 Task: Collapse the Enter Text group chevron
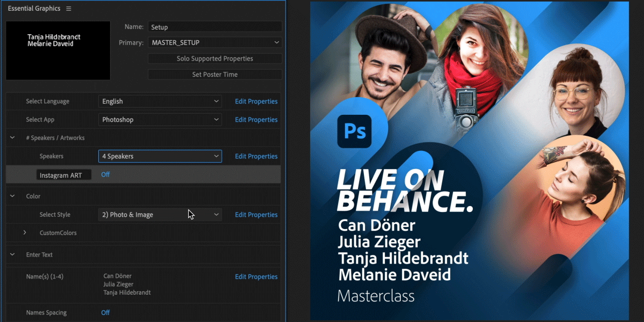(x=12, y=255)
